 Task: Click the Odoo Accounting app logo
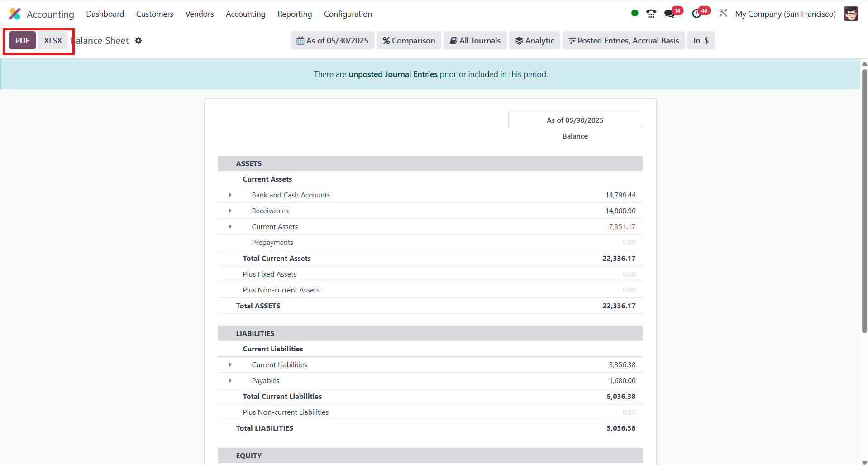click(15, 14)
